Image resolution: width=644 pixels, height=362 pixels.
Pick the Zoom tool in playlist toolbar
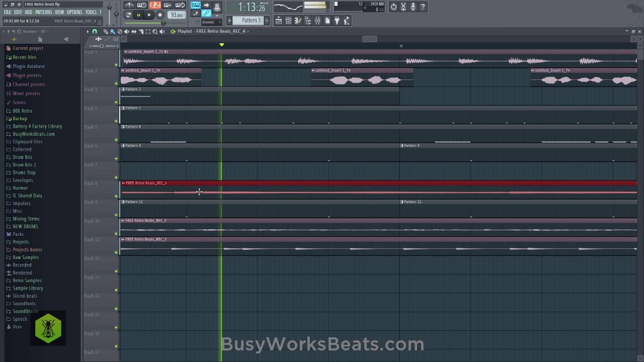155,31
